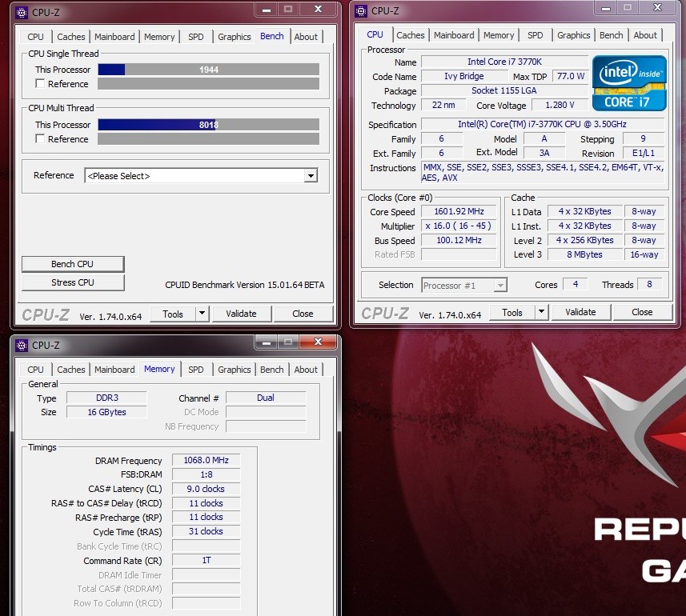Switch to the Memory tab in the Bench window
Image resolution: width=686 pixels, height=616 pixels.
159,37
